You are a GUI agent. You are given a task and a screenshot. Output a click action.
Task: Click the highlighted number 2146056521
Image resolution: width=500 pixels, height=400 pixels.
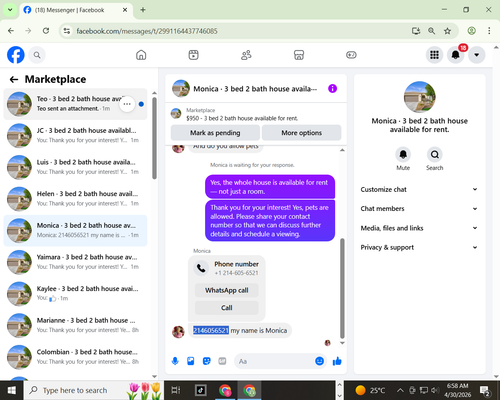click(x=211, y=330)
